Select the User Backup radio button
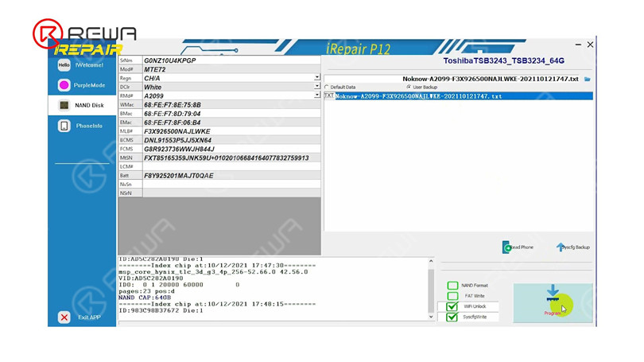 click(409, 87)
